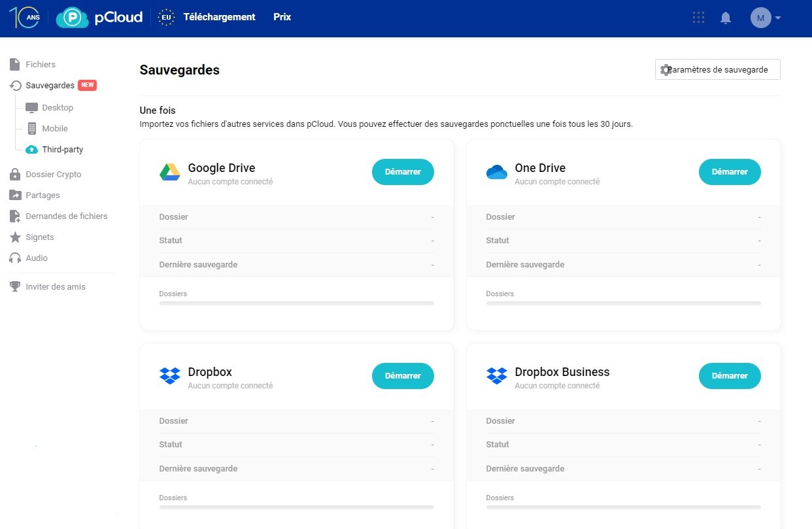Click the NEW badge beside Sauvegardes

pyautogui.click(x=88, y=85)
